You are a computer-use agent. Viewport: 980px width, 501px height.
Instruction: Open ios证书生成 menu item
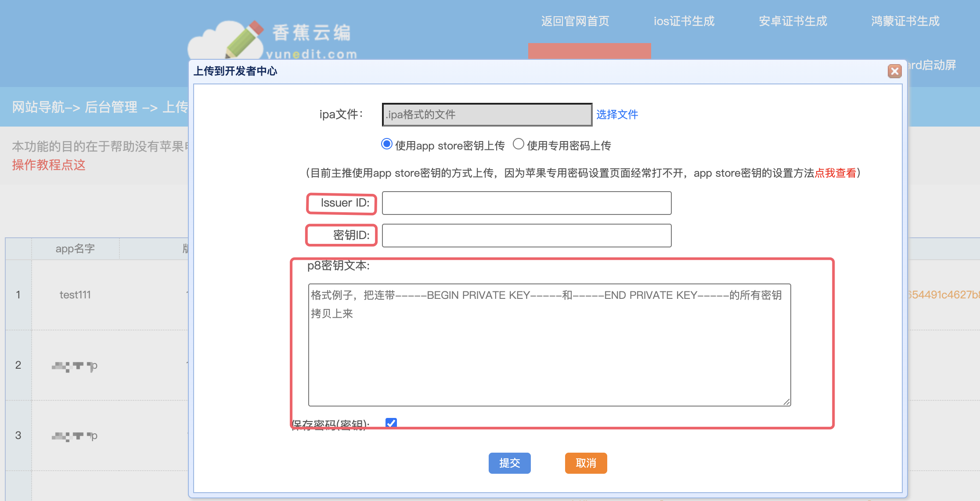point(684,21)
